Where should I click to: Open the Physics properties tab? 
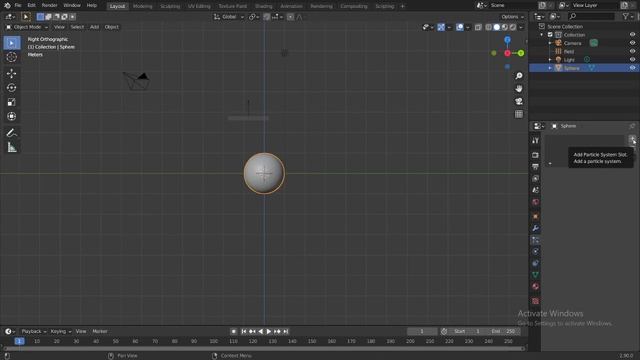tap(536, 251)
